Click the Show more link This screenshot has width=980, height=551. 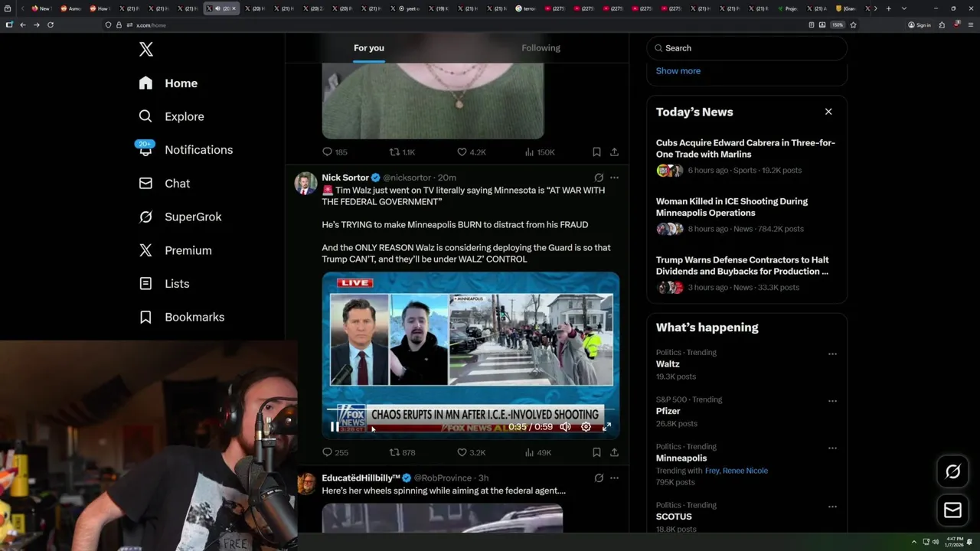point(678,70)
